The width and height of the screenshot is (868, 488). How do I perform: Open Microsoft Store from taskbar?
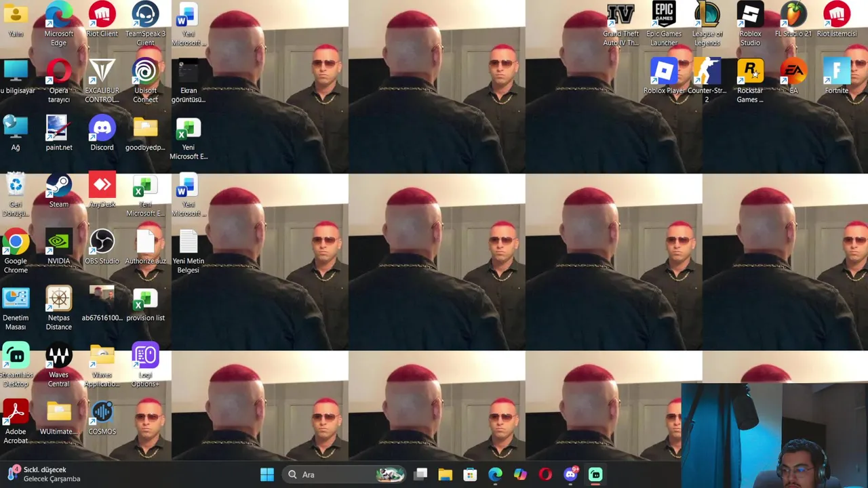click(x=470, y=474)
